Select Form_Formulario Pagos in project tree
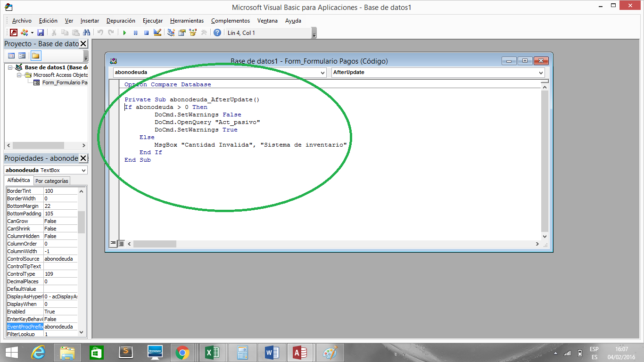644x362 pixels. (65, 82)
